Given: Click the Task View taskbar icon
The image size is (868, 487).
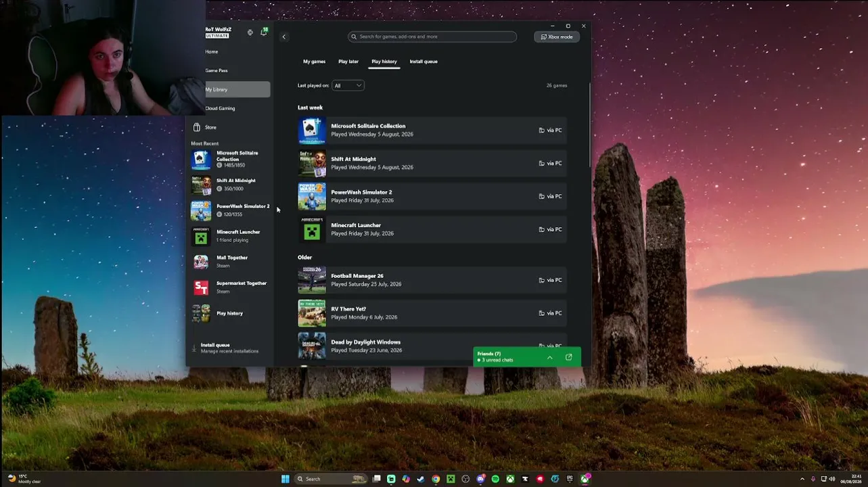Looking at the screenshot, I should coord(376,479).
